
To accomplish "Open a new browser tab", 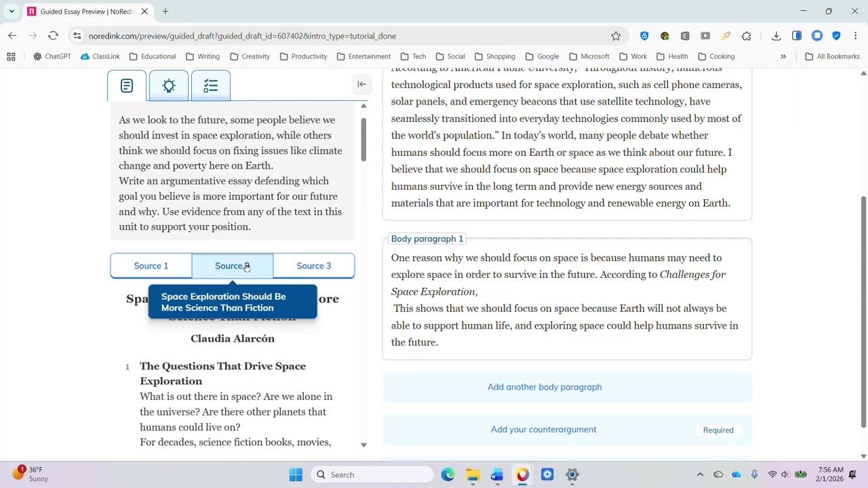I will point(165,12).
